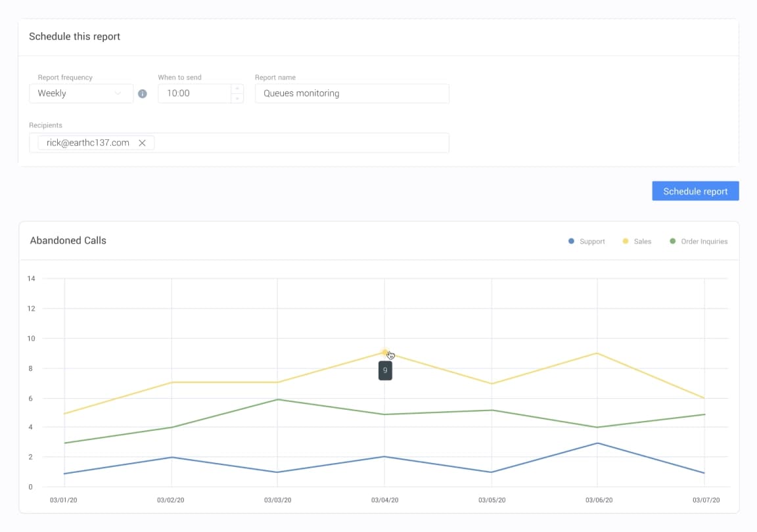Click the info icon next to Weekly
757x532 pixels.
143,94
